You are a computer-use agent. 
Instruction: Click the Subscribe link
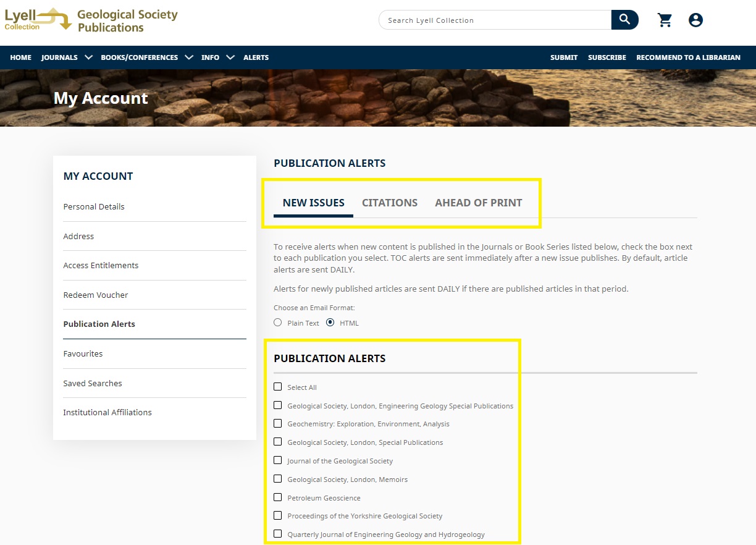[x=607, y=57]
